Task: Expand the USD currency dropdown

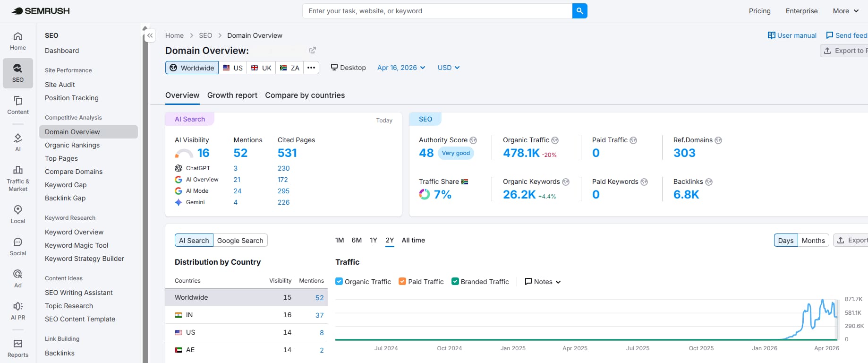Action: pyautogui.click(x=448, y=68)
